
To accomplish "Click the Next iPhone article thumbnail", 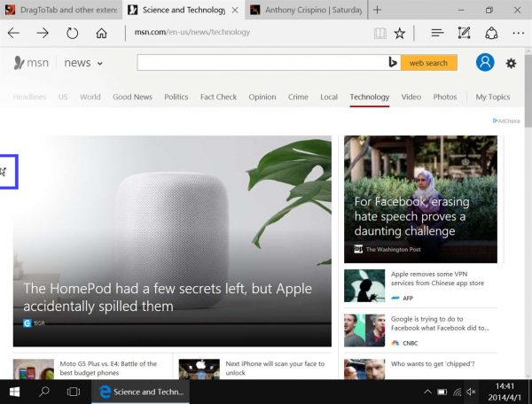I will 199,369.
